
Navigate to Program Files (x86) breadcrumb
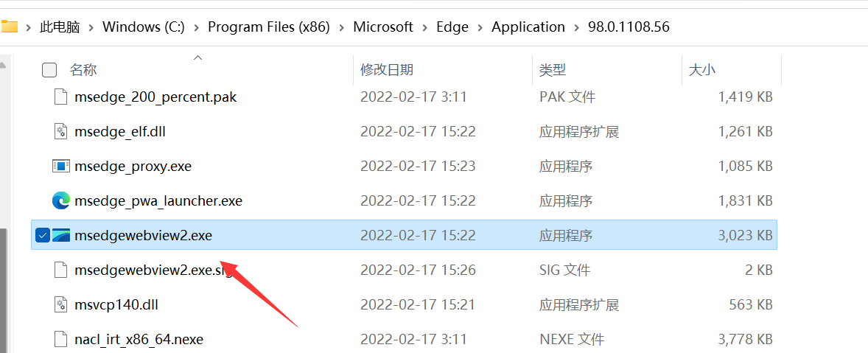click(x=270, y=27)
